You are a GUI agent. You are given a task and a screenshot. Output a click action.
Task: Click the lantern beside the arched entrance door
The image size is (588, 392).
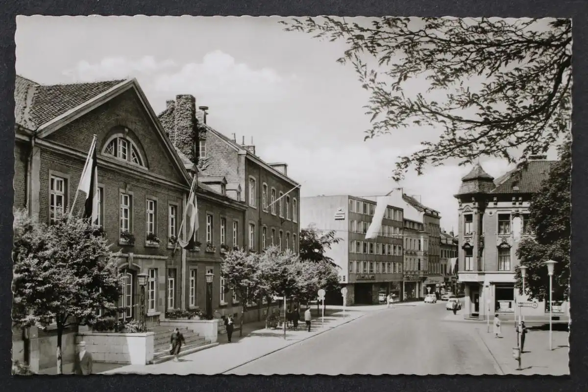pyautogui.click(x=143, y=280)
